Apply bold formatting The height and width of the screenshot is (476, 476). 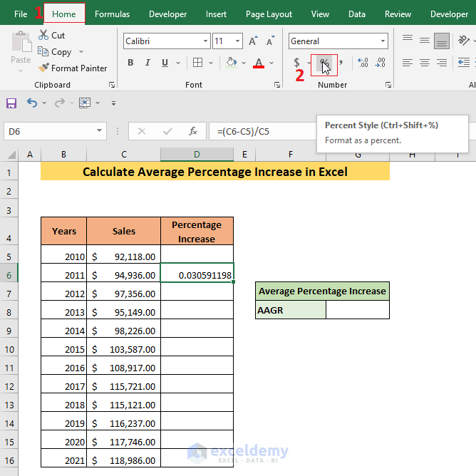(130, 63)
